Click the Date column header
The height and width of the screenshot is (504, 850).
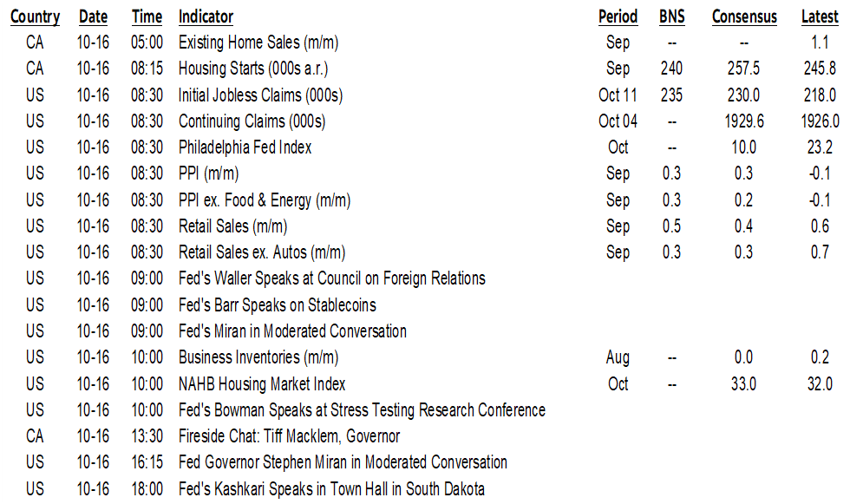[x=94, y=16]
